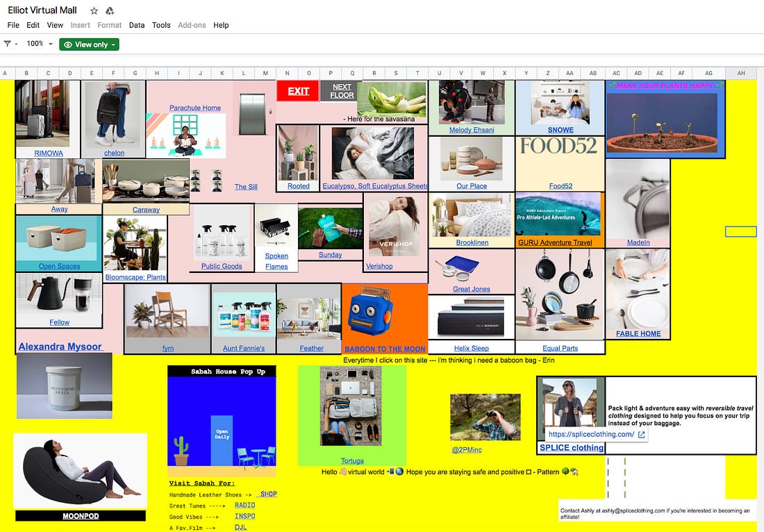Open the SPLICE clothing link

coord(572,448)
